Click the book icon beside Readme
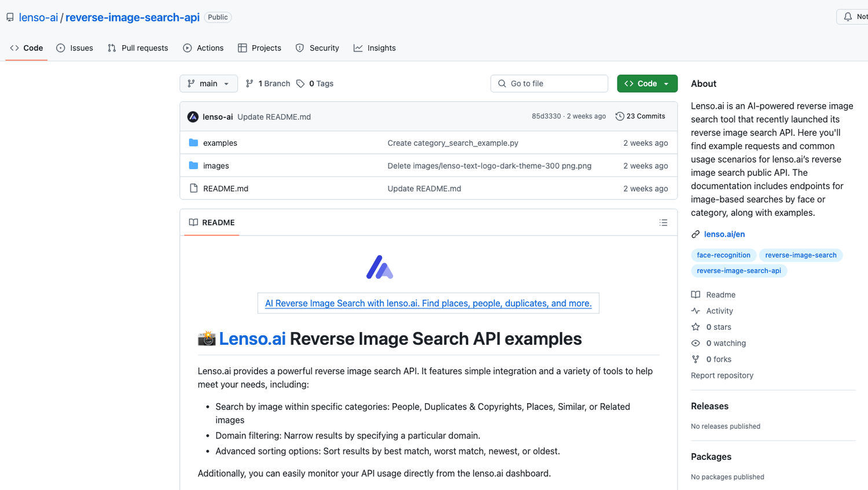The width and height of the screenshot is (868, 490). (x=696, y=294)
